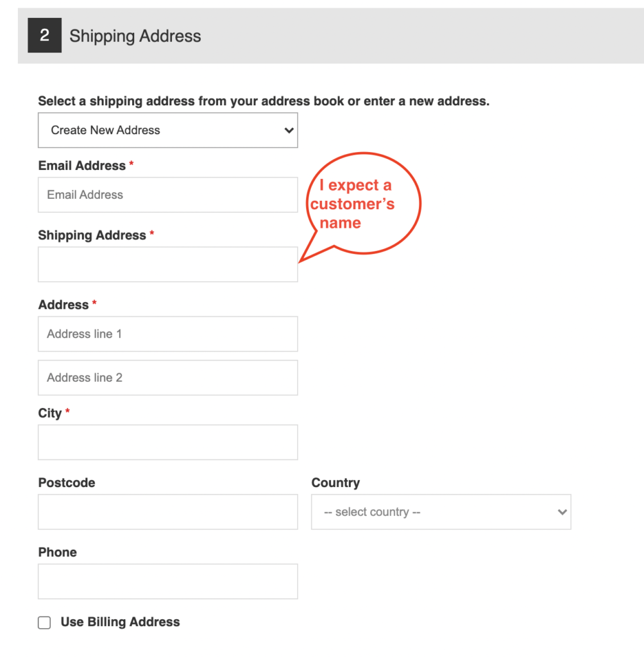Image resolution: width=644 pixels, height=657 pixels.
Task: Click the Postcode field label
Action: coord(67,482)
